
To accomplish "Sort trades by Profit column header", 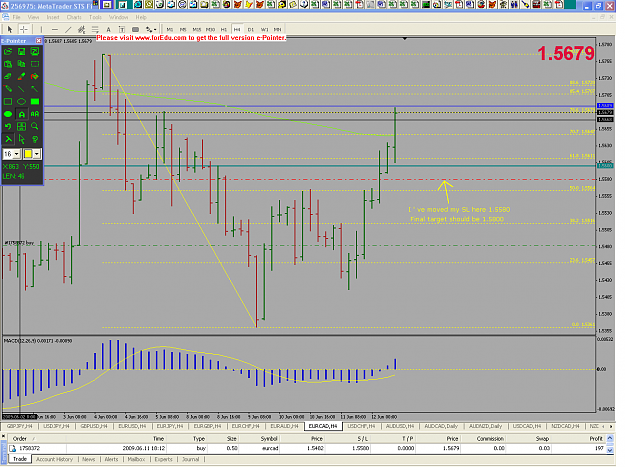I will pos(596,438).
